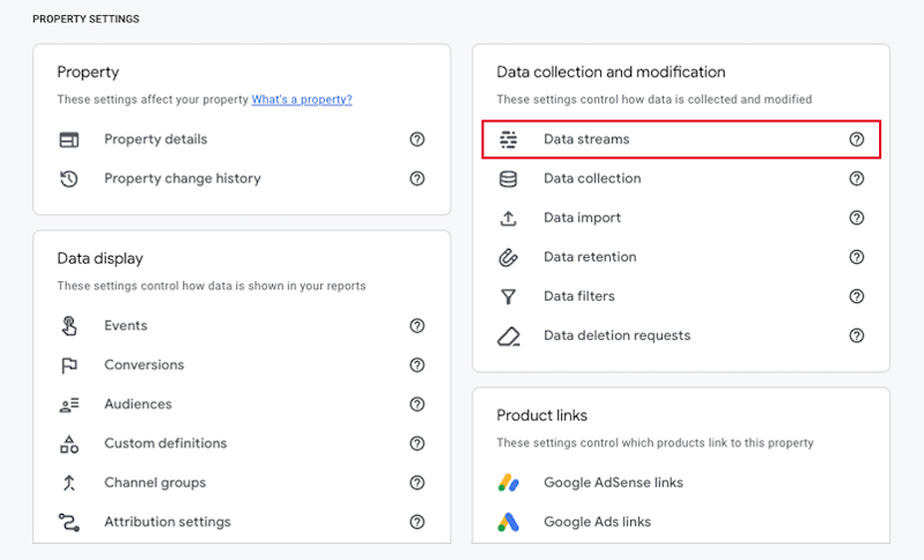Click the Data streams icon
The image size is (924, 560).
(x=508, y=140)
